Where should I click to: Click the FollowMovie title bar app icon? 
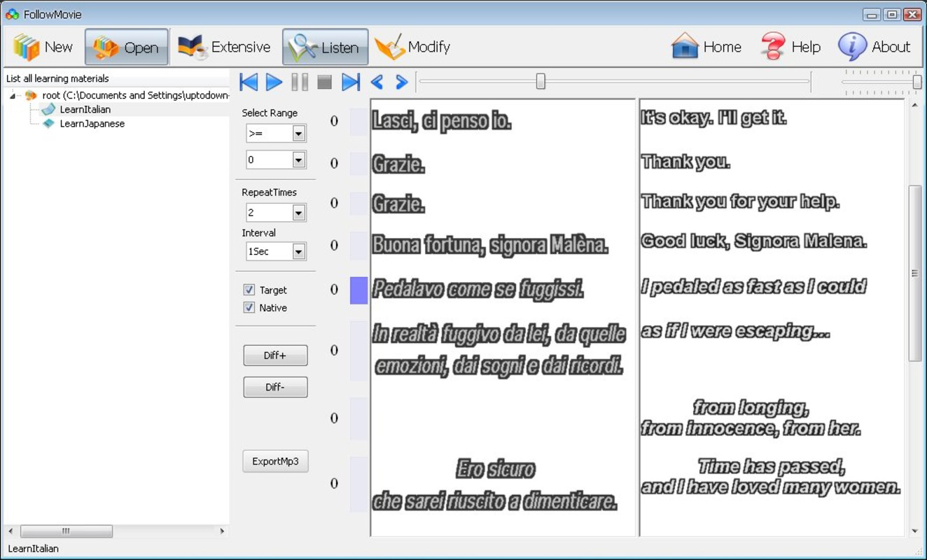click(x=12, y=13)
